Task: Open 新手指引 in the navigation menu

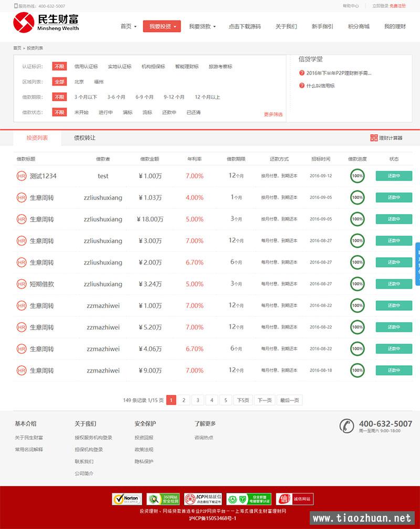Action: click(x=322, y=26)
